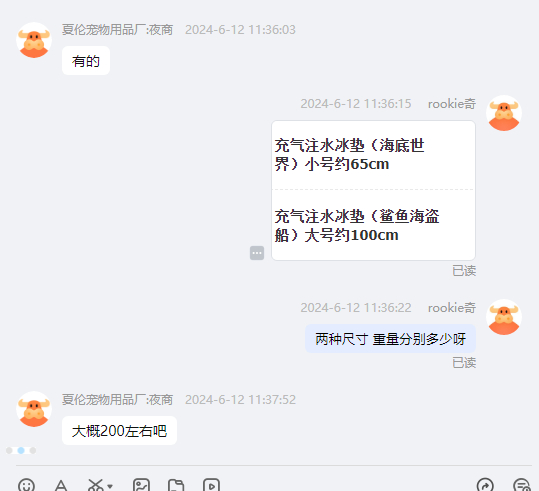539x491 pixels.
Task: Click the typing indicator dots
Action: 21,450
